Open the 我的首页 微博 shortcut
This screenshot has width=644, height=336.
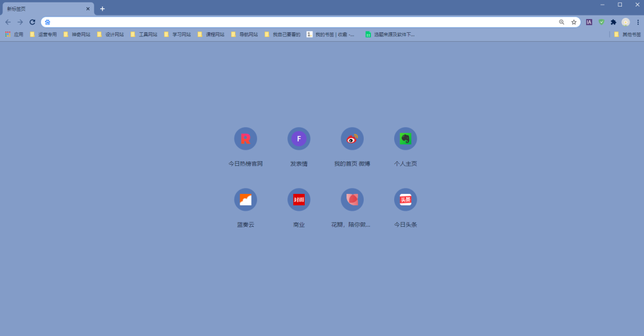point(352,139)
